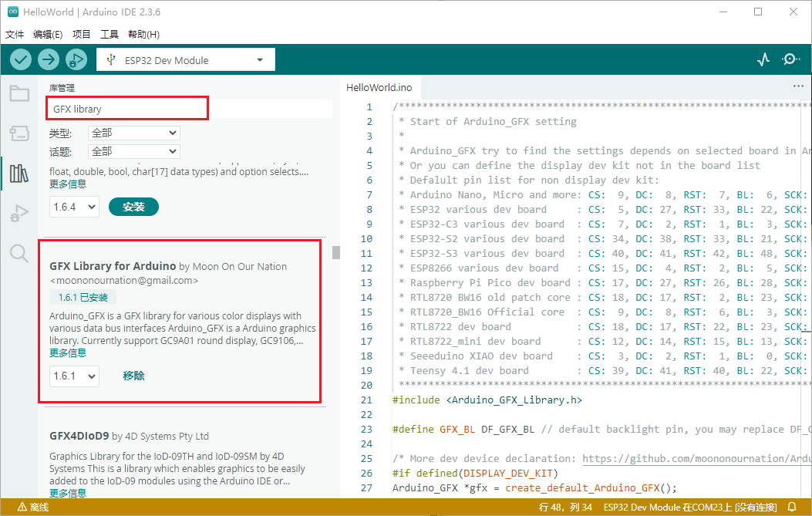Open the 工具 menu
The width and height of the screenshot is (812, 516).
[x=110, y=34]
